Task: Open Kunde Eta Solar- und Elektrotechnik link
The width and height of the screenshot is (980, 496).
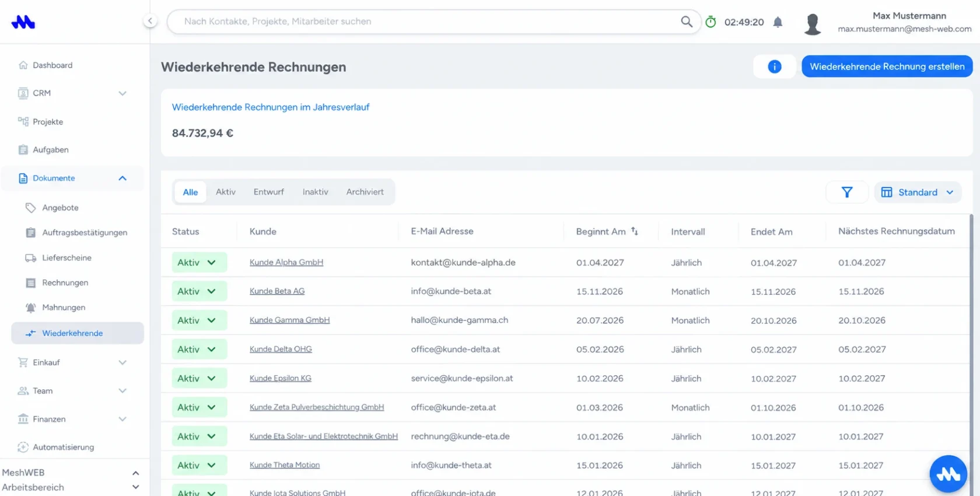Action: (x=324, y=436)
